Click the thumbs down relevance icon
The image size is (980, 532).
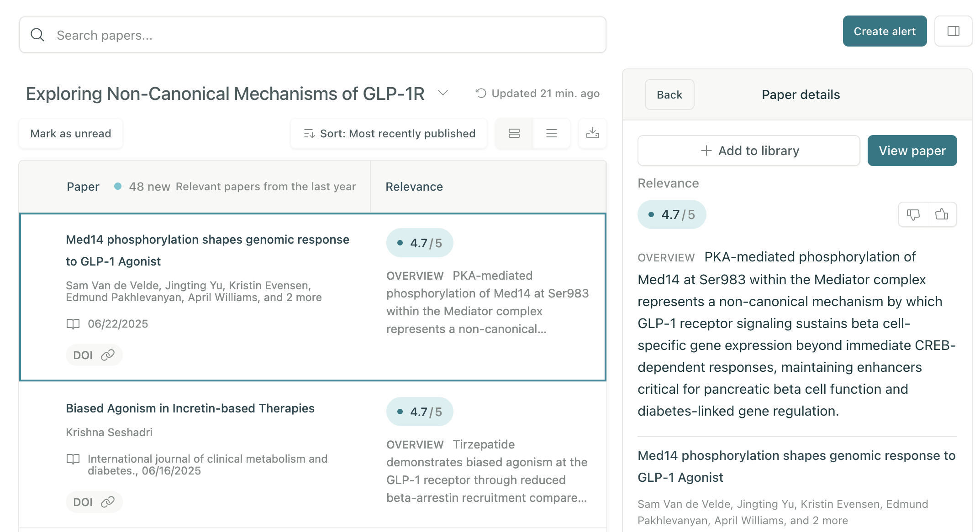click(913, 214)
